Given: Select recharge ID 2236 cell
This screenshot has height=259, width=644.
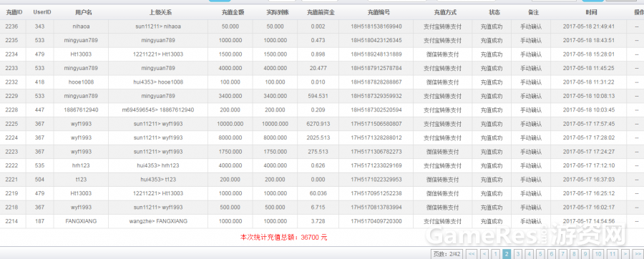Looking at the screenshot, I should pyautogui.click(x=12, y=26).
